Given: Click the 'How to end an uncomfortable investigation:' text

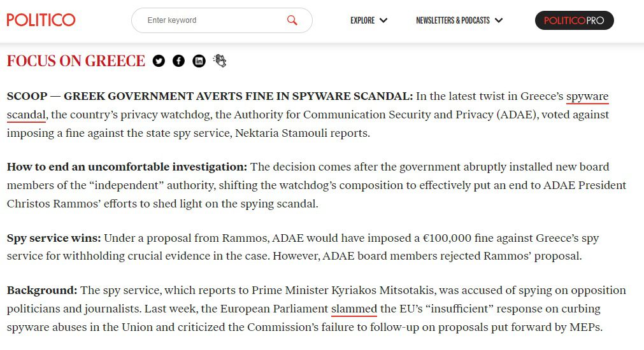Looking at the screenshot, I should coord(127,167).
